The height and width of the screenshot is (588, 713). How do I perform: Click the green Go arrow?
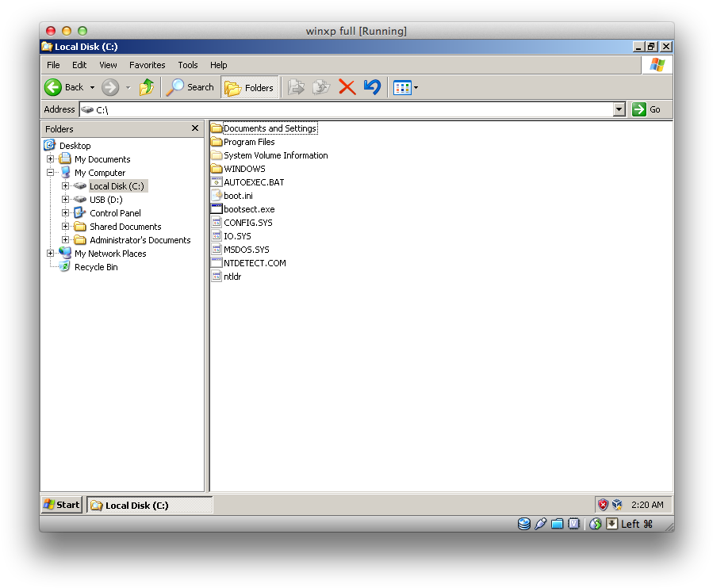pos(640,109)
